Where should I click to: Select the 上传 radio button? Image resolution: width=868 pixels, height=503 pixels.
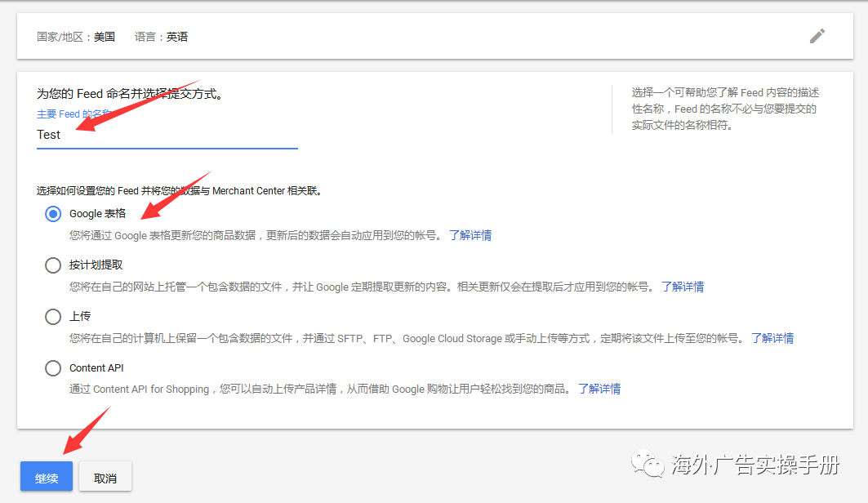pyautogui.click(x=53, y=317)
